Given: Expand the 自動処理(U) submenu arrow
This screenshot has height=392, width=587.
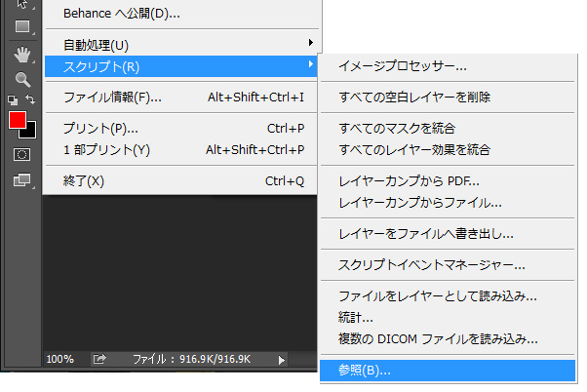Looking at the screenshot, I should click(x=310, y=42).
